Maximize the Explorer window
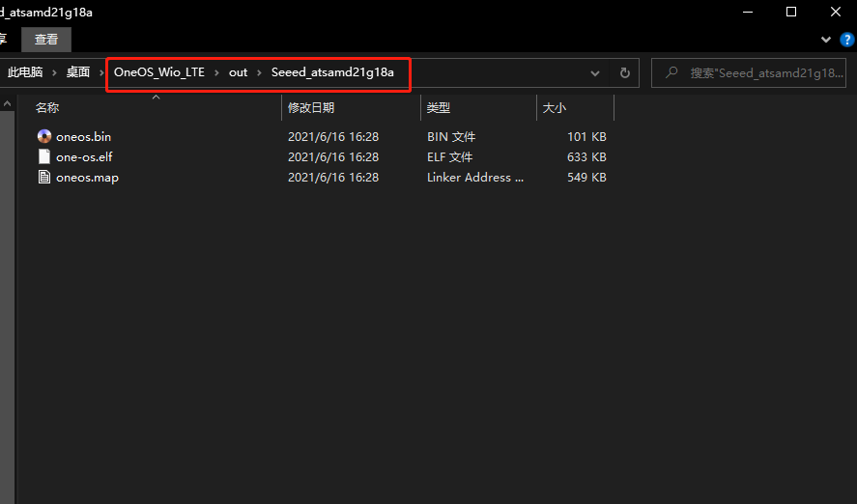Screen dimensions: 857x504 (791, 12)
